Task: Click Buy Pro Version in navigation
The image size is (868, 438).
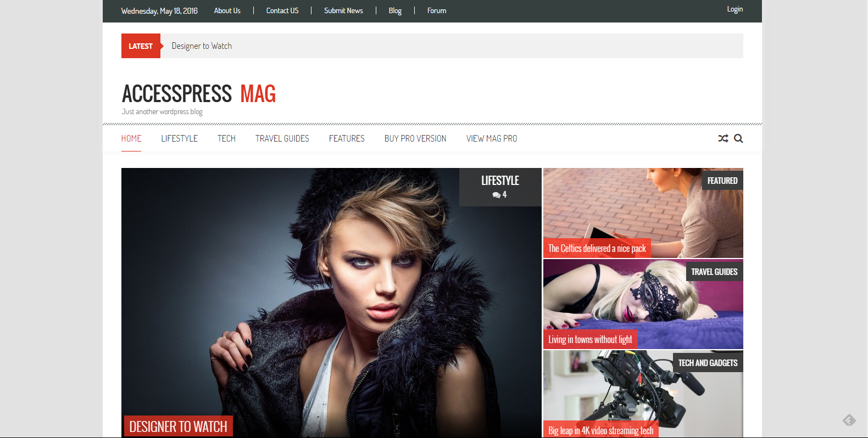Action: pyautogui.click(x=415, y=138)
